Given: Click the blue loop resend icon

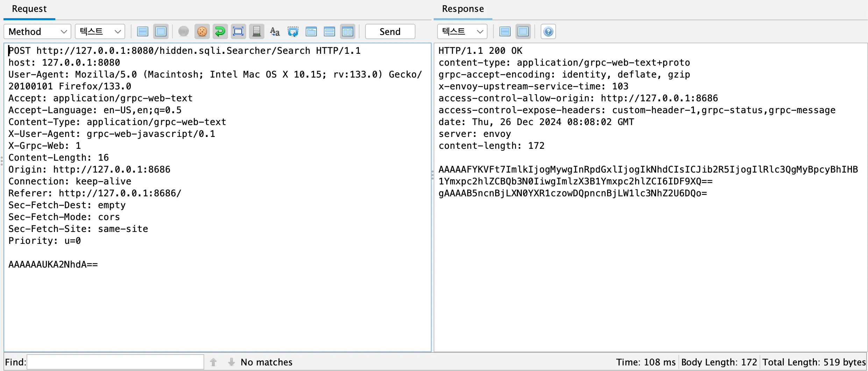Looking at the screenshot, I should click(x=220, y=31).
